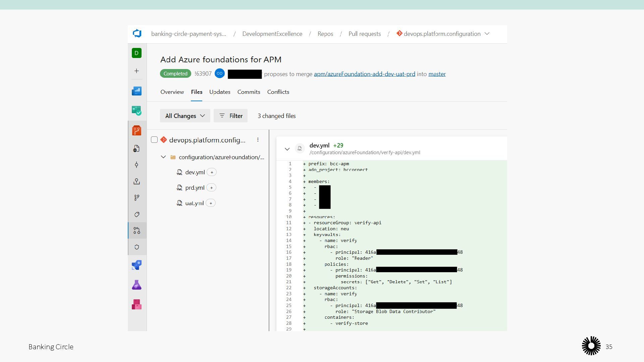Open apm/azureFoundation-add-dev-uat-prd branch link

coord(364,74)
